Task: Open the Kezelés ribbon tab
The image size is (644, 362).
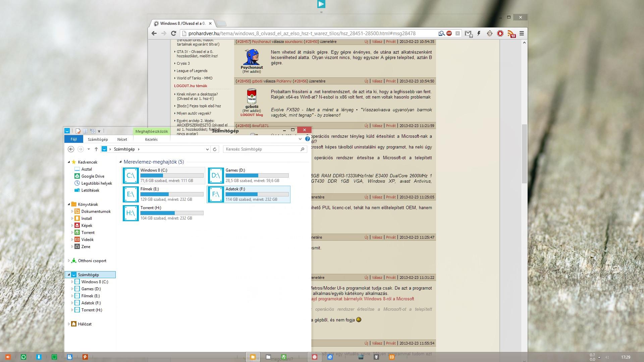Action: (151, 139)
